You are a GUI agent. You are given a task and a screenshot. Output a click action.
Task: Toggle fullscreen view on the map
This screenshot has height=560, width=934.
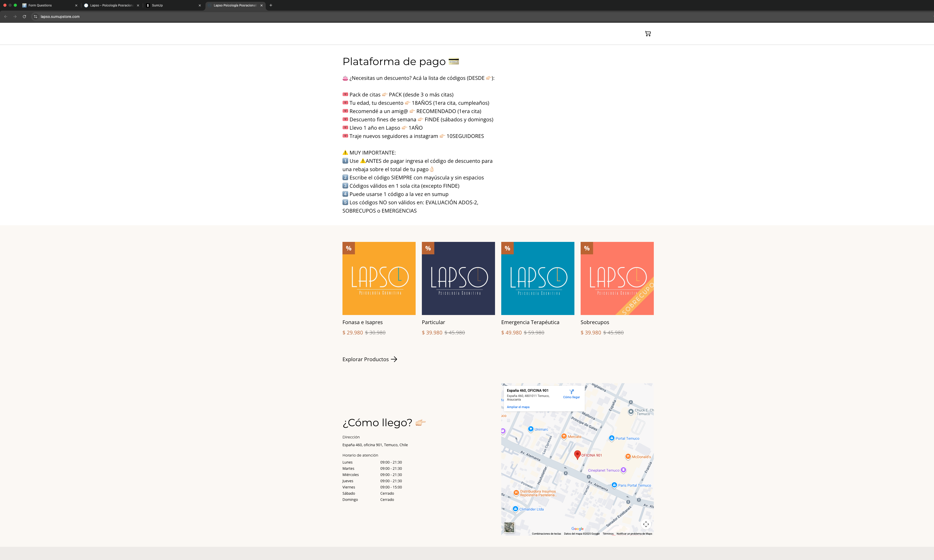point(646,524)
